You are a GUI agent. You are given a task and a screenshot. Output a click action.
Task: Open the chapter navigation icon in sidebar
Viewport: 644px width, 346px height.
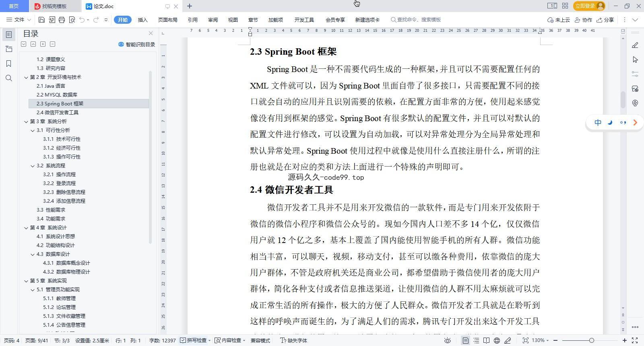[x=9, y=49]
